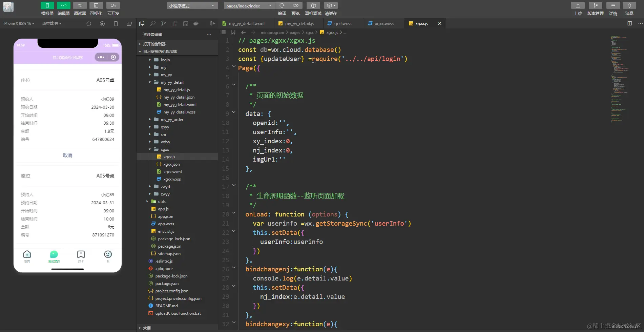Open app.json in the file tree
This screenshot has width=644, height=332.
pos(177,216)
